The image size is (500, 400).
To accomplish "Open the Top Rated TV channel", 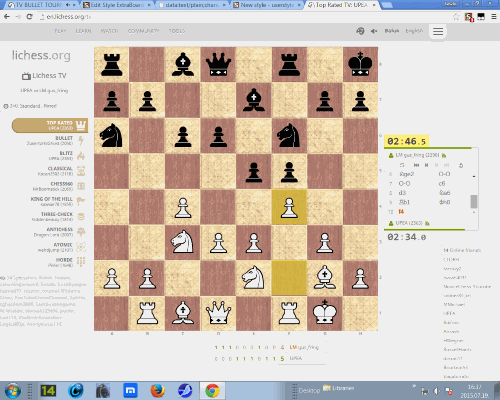I will pos(50,125).
